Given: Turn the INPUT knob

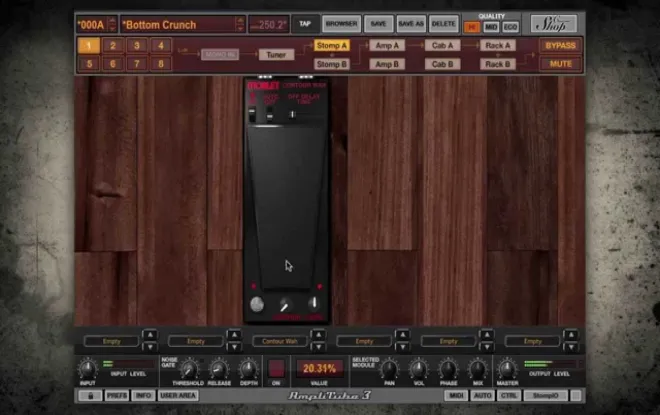Looking at the screenshot, I should (88, 369).
